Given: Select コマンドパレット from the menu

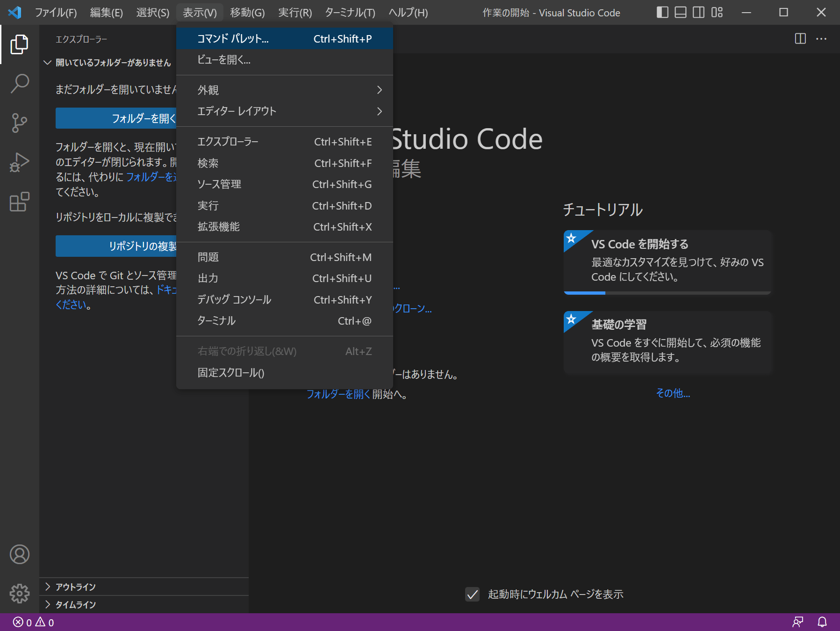Looking at the screenshot, I should 232,38.
